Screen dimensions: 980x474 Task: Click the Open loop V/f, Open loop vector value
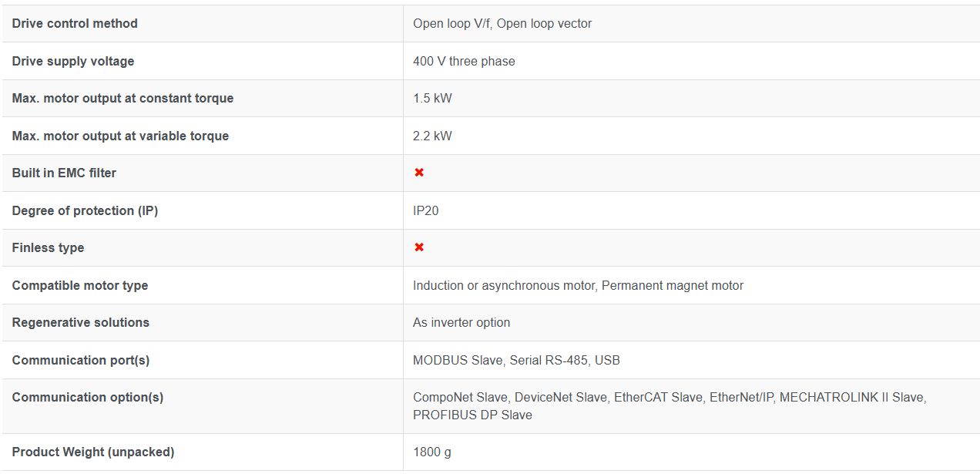pos(502,23)
